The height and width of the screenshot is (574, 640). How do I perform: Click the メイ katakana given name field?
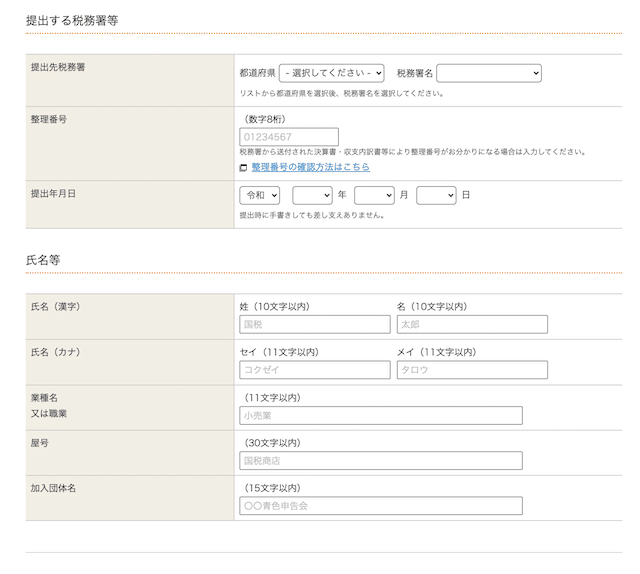tap(472, 370)
